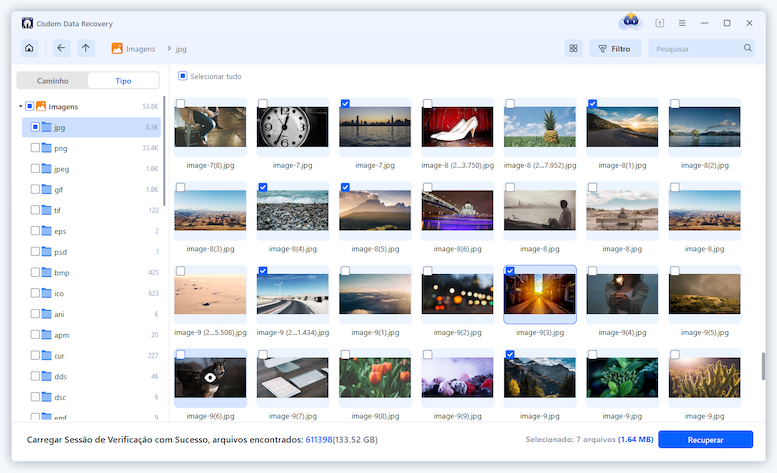
Task: Preview image-9(6).jpg via the eye icon
Action: pyautogui.click(x=211, y=378)
